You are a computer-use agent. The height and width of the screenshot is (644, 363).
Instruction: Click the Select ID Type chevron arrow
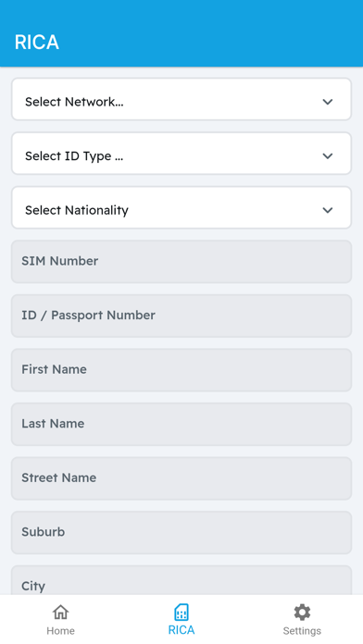328,155
